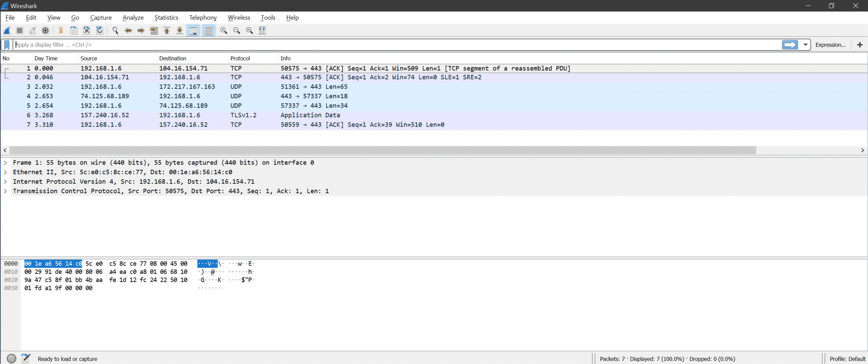Focus the display filter input field

pyautogui.click(x=398, y=45)
